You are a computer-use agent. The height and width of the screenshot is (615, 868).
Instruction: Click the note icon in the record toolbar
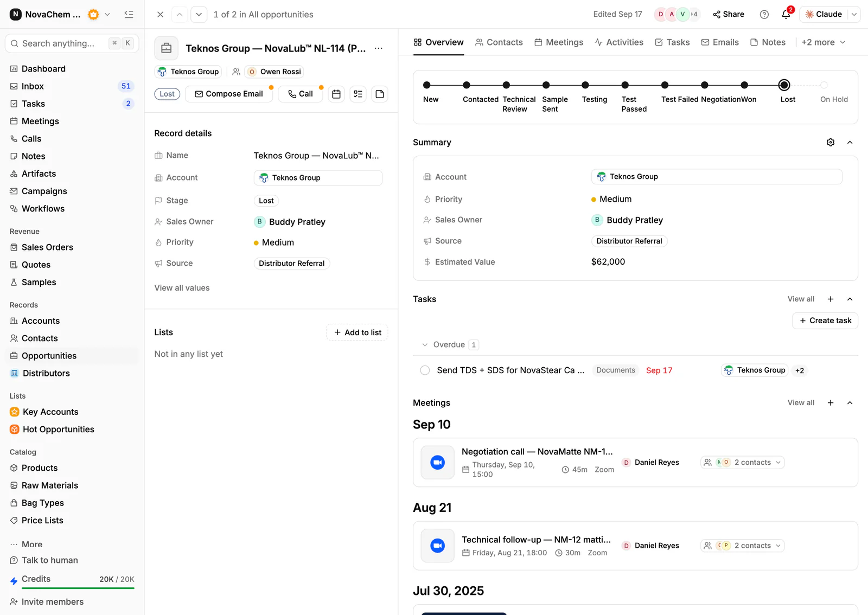pos(380,94)
